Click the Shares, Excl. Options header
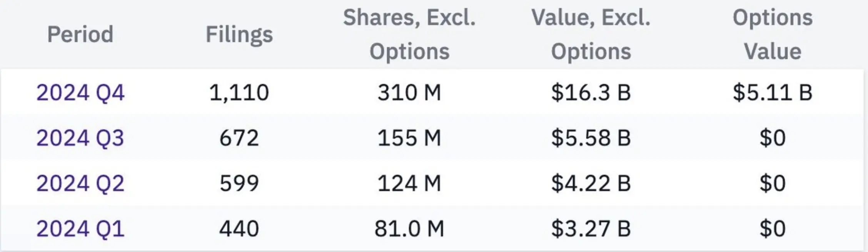Viewport: 868px width, 252px height. tap(409, 34)
